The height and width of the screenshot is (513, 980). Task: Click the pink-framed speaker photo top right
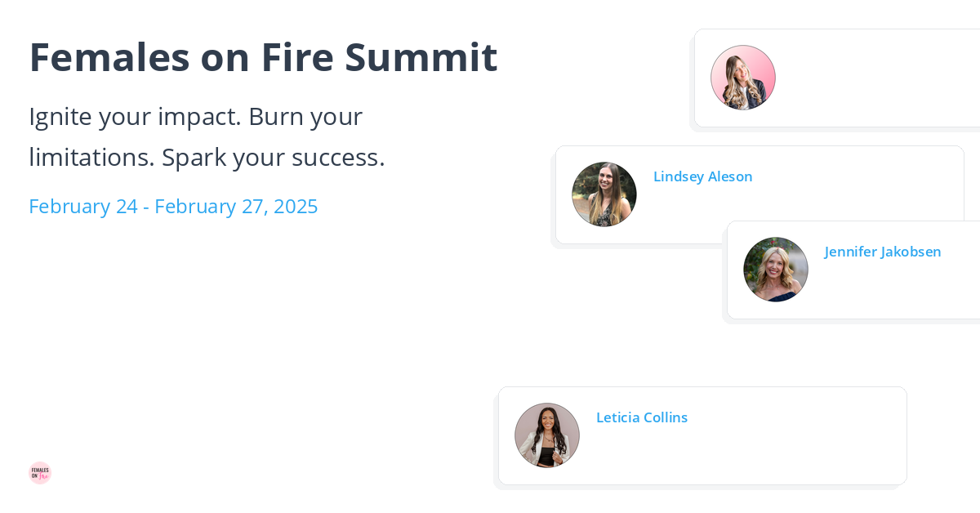point(742,77)
